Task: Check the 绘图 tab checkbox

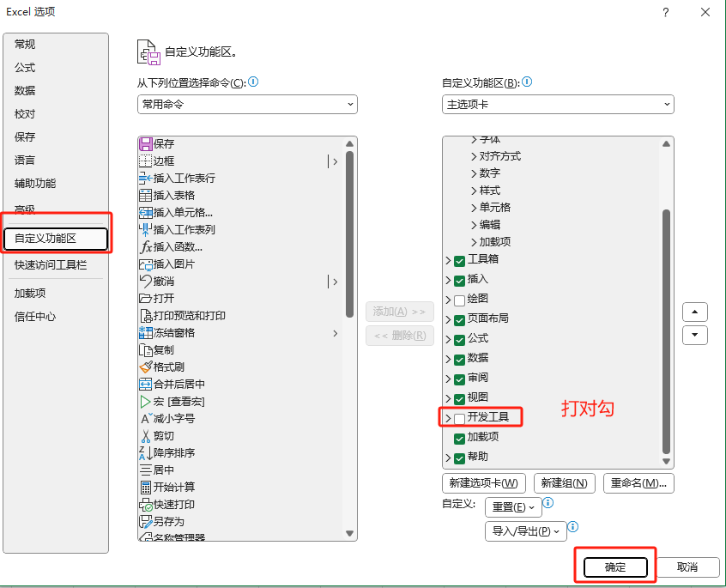Action: [459, 298]
